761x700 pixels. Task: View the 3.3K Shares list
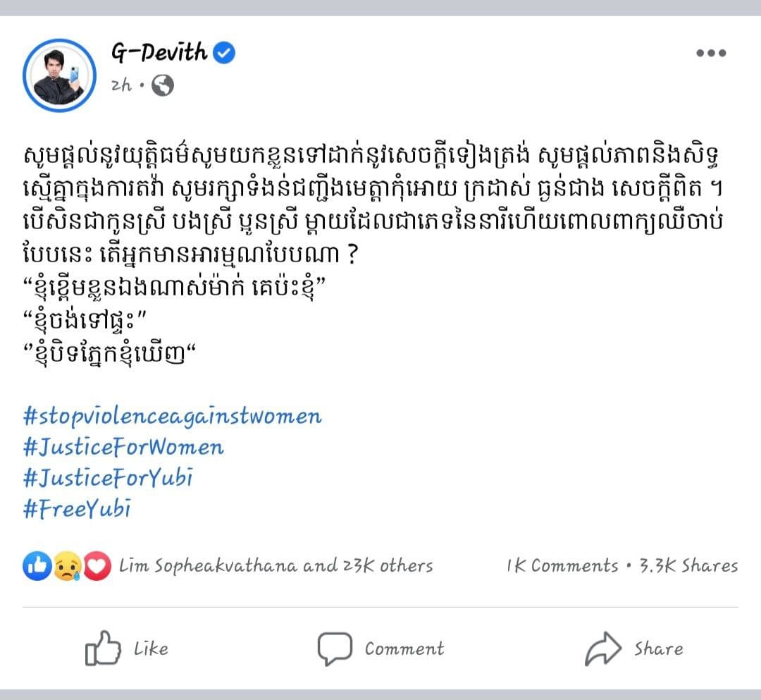688,565
